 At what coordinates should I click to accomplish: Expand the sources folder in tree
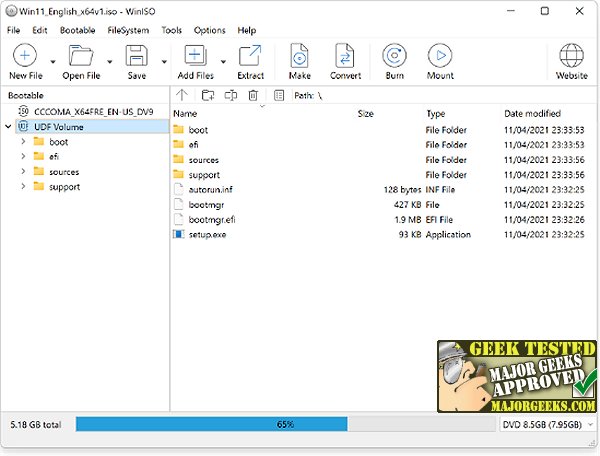(23, 172)
